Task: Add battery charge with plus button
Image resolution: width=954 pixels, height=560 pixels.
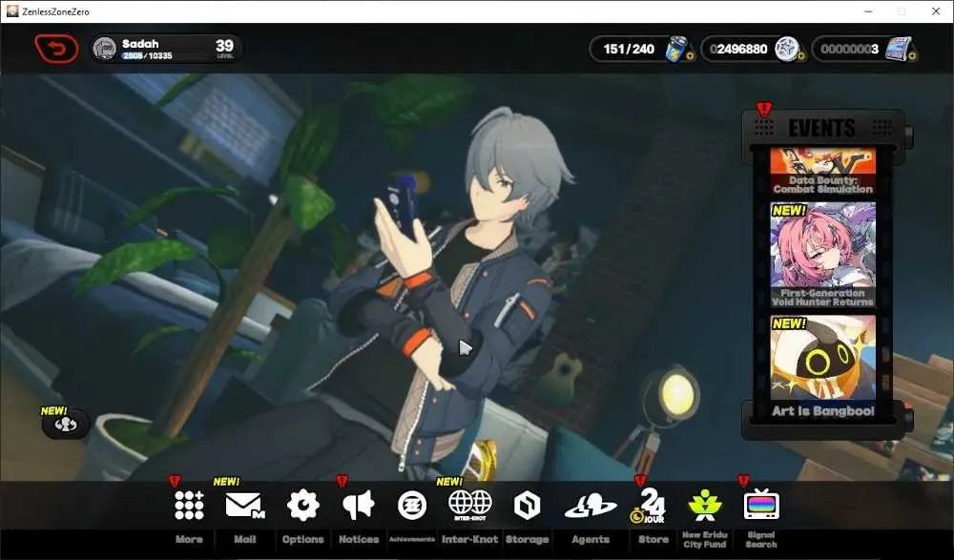Action: tap(690, 56)
